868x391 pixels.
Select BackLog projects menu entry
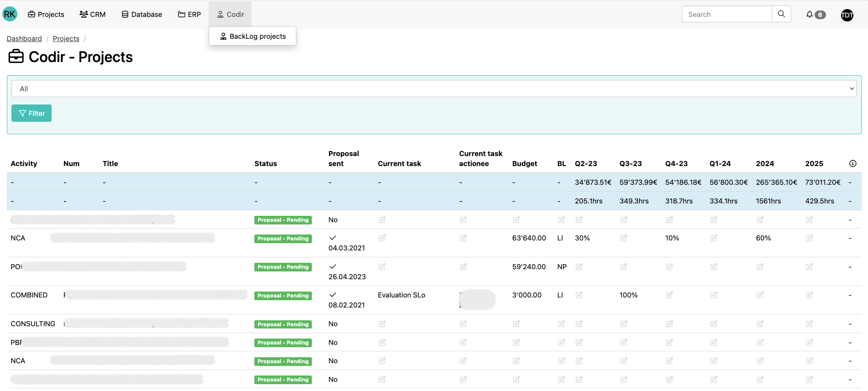253,36
